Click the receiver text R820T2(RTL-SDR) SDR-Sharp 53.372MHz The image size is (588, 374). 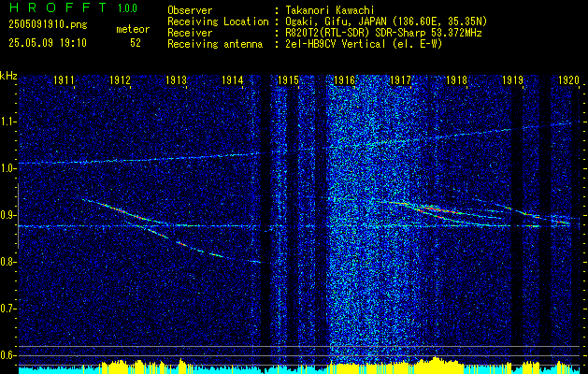coord(383,33)
